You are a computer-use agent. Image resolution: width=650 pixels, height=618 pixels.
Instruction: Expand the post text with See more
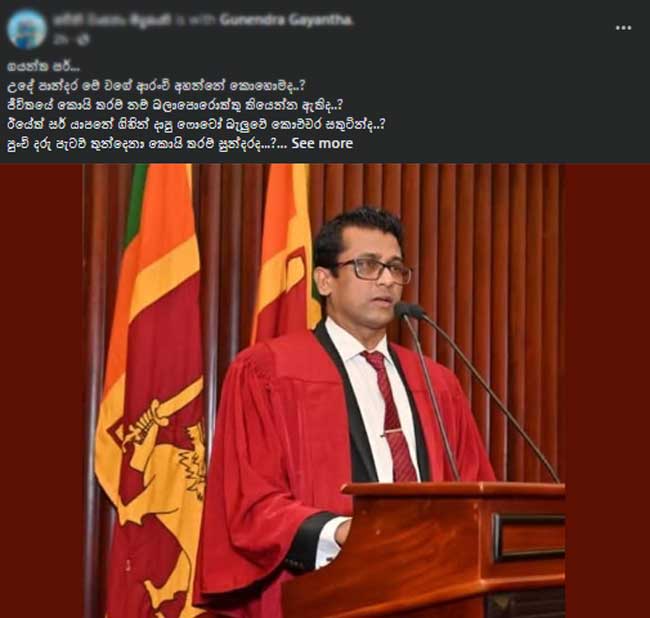[x=322, y=143]
